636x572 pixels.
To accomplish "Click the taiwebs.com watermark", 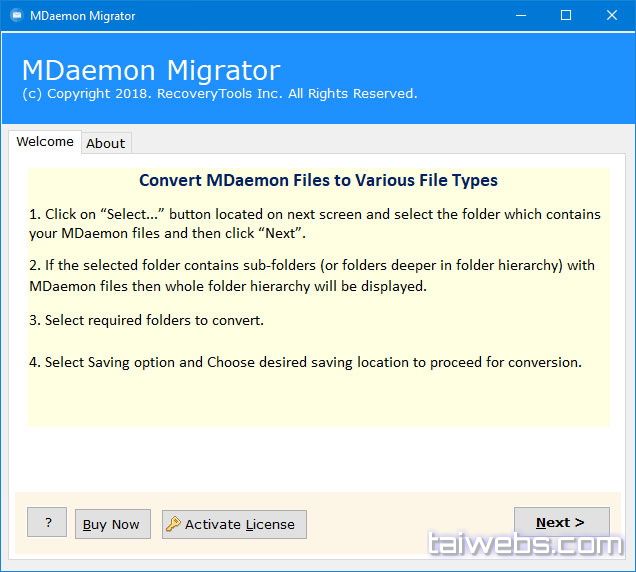I will [525, 545].
